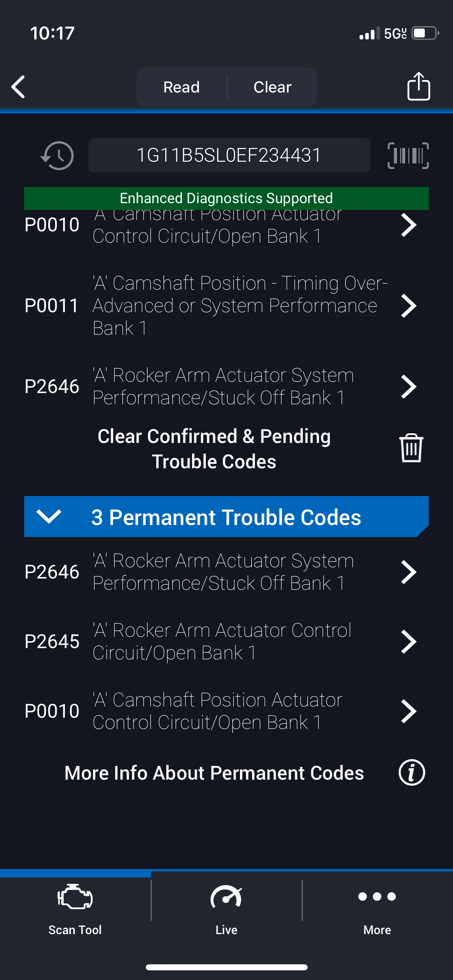The width and height of the screenshot is (453, 980).
Task: Tap the permanent codes info icon
Action: [412, 773]
